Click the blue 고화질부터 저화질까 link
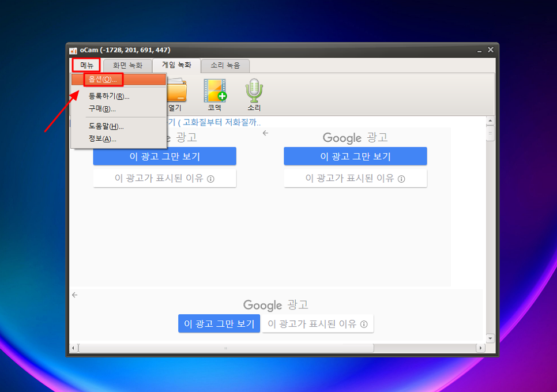Viewport: 557px width, 392px height. point(213,122)
